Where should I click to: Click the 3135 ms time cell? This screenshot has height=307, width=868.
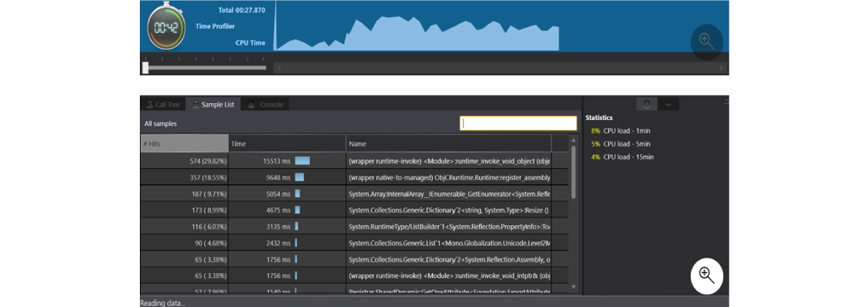[x=287, y=226]
